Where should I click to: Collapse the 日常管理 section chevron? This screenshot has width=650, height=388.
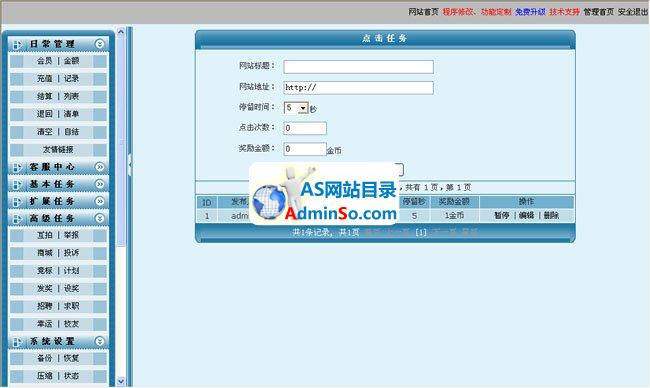(99, 44)
